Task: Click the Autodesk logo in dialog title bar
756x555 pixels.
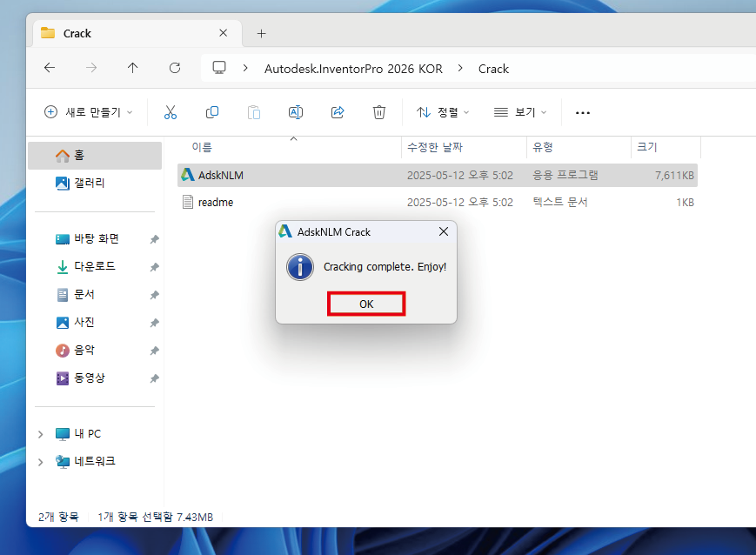Action: 285,231
